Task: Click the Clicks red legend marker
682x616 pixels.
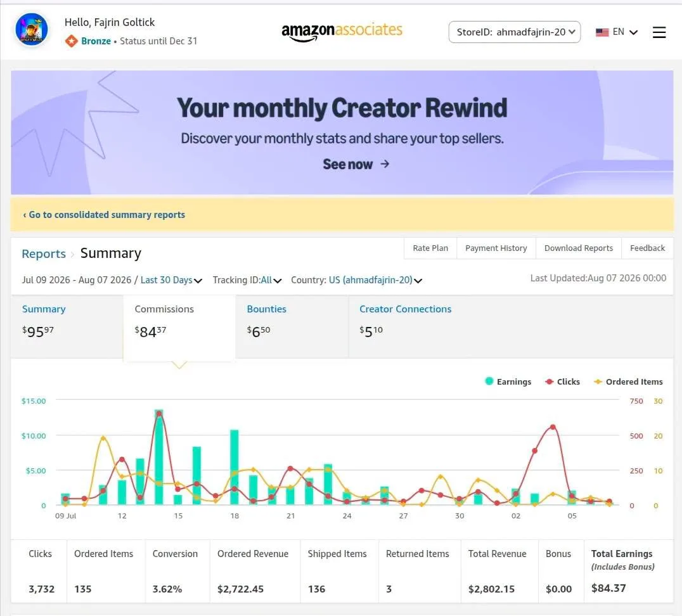Action: 549,382
